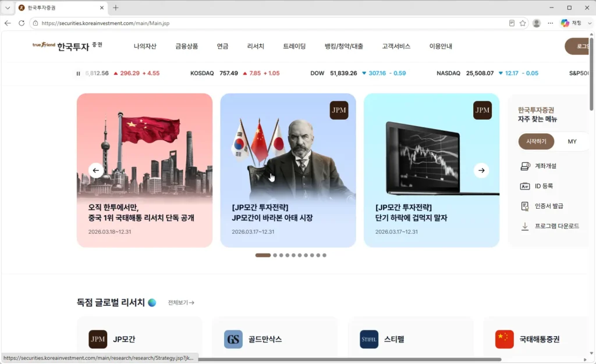Go to the previous banner with the left arrow
This screenshot has height=364, width=596.
[96, 170]
